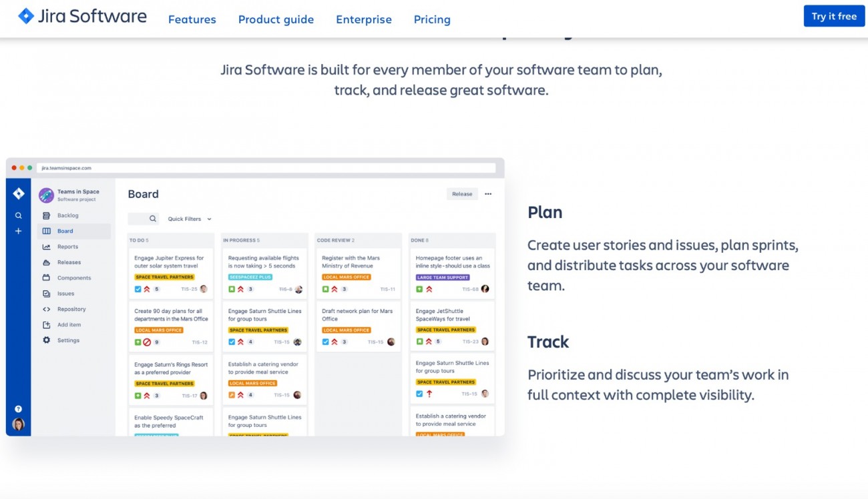Click the jira.teamsinspace.com address bar
868x499 pixels.
pyautogui.click(x=267, y=168)
